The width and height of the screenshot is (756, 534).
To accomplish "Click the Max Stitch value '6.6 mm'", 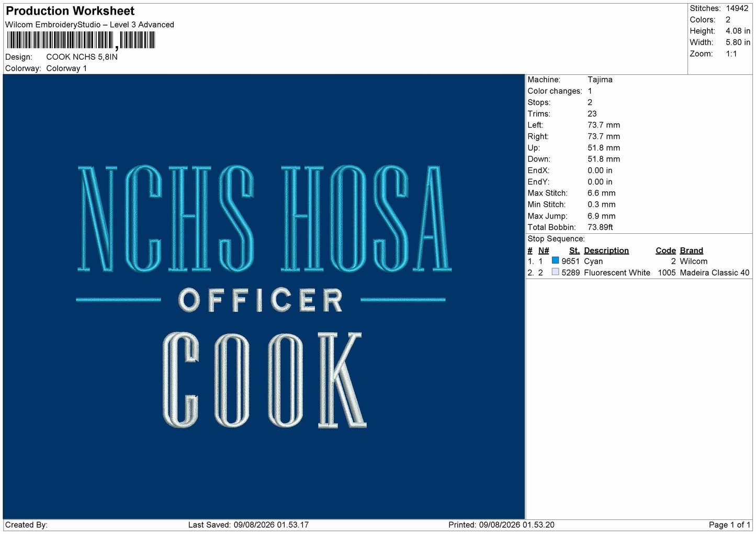I will click(601, 193).
